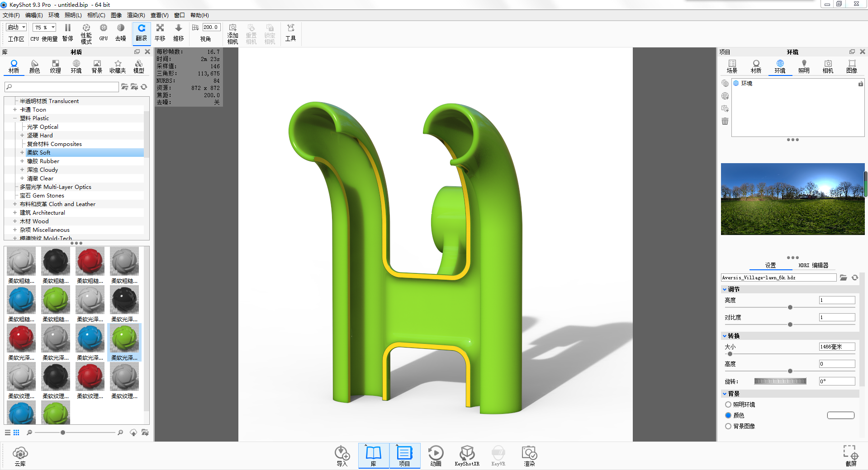Image resolution: width=868 pixels, height=470 pixels.
Task: Toggle the Library (库) panel button
Action: (374, 456)
